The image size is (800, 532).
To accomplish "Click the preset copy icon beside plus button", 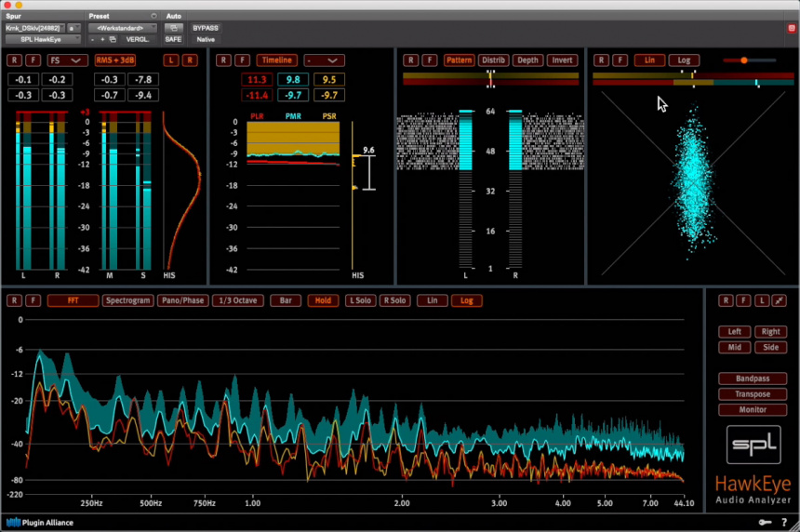I will (113, 39).
